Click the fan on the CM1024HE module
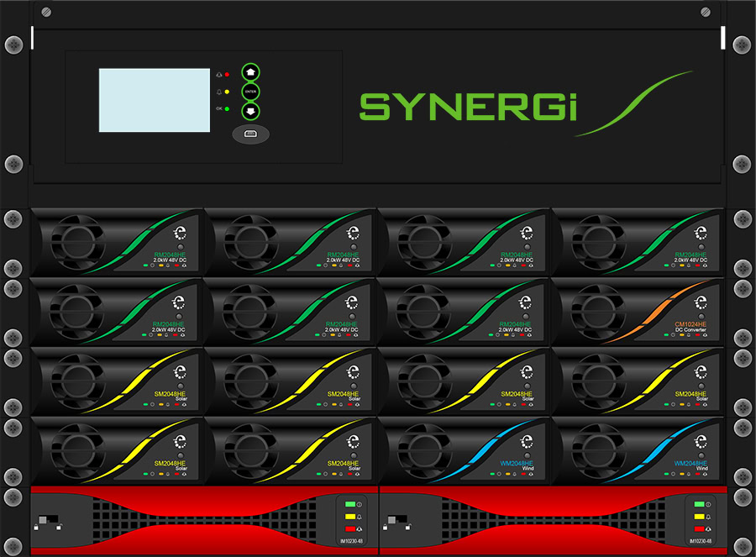Screen dimensions: 756x557 (x=598, y=313)
